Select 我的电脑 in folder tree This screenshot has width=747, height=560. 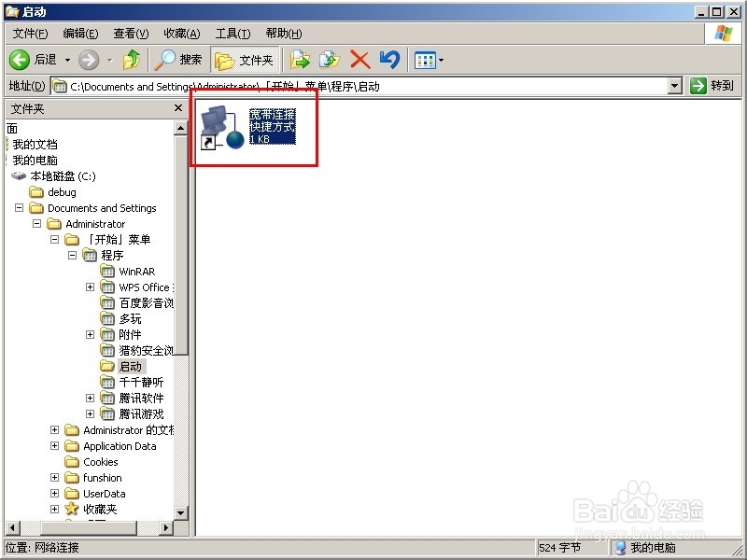pos(35,160)
